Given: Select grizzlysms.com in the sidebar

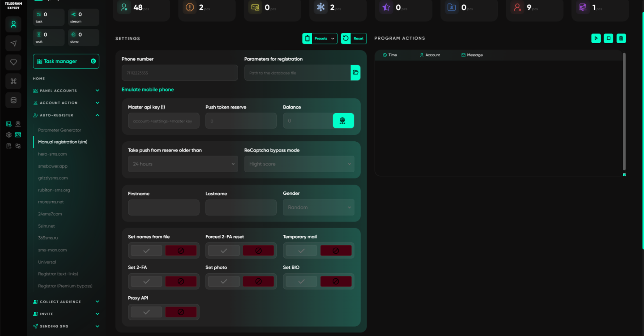Looking at the screenshot, I should (53, 178).
